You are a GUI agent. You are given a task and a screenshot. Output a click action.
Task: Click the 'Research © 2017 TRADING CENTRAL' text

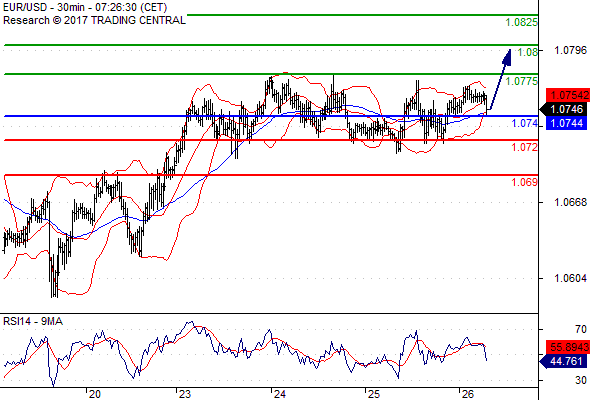[x=94, y=20]
